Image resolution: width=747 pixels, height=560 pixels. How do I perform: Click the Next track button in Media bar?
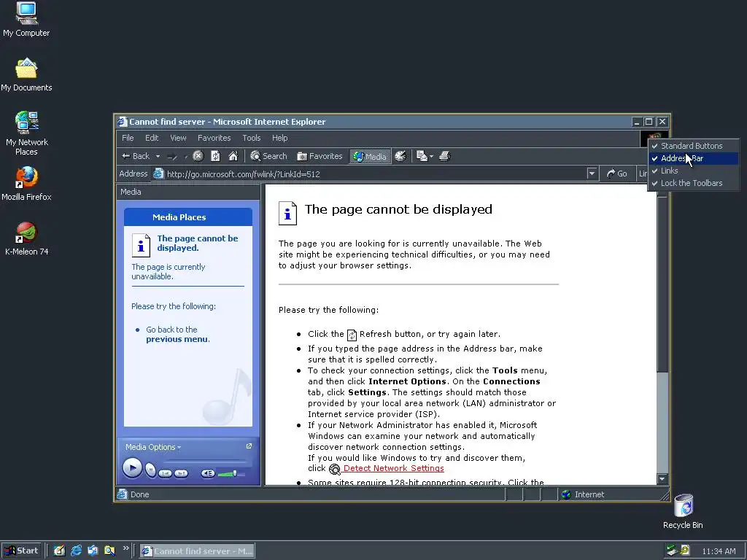tap(181, 473)
